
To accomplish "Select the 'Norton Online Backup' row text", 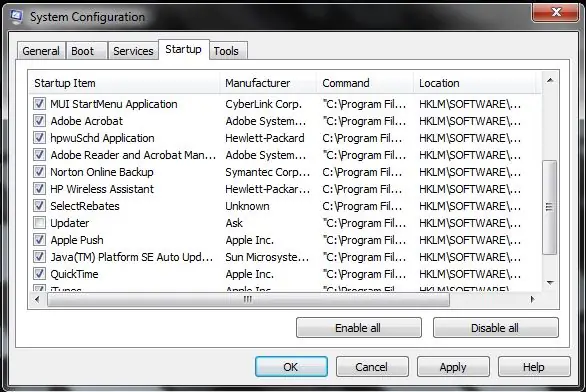I will [x=102, y=172].
